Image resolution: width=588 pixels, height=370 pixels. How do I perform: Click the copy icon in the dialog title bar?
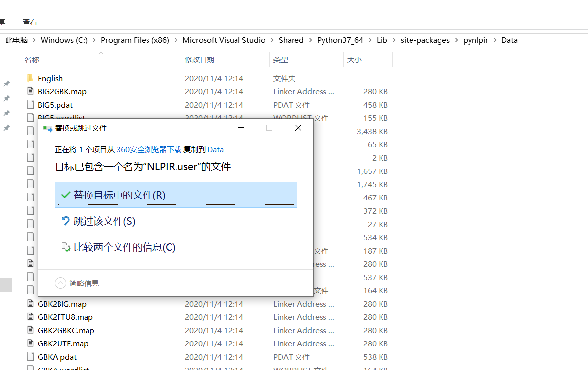coord(48,128)
